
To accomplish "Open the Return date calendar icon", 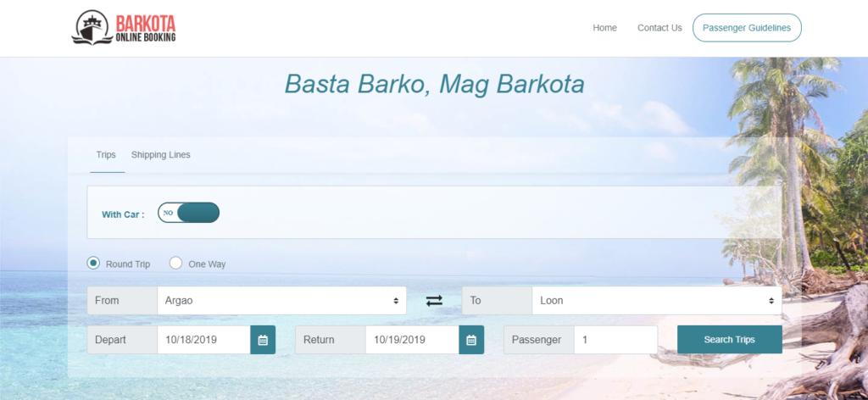I will pos(471,340).
